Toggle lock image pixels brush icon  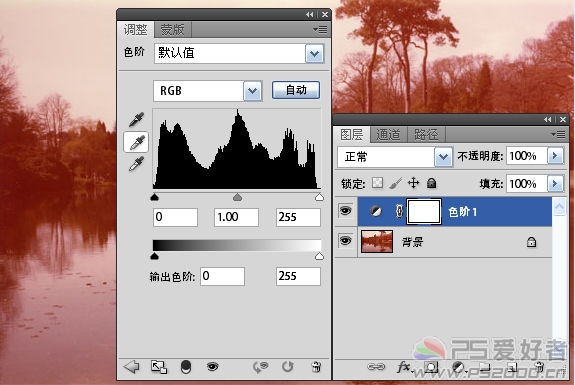point(395,183)
